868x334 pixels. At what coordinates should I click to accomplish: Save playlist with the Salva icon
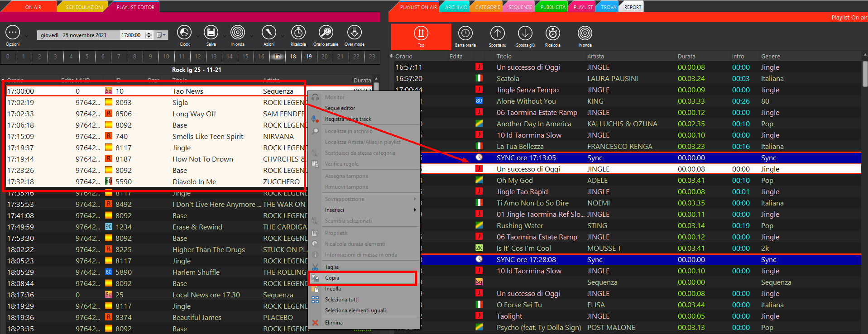211,33
